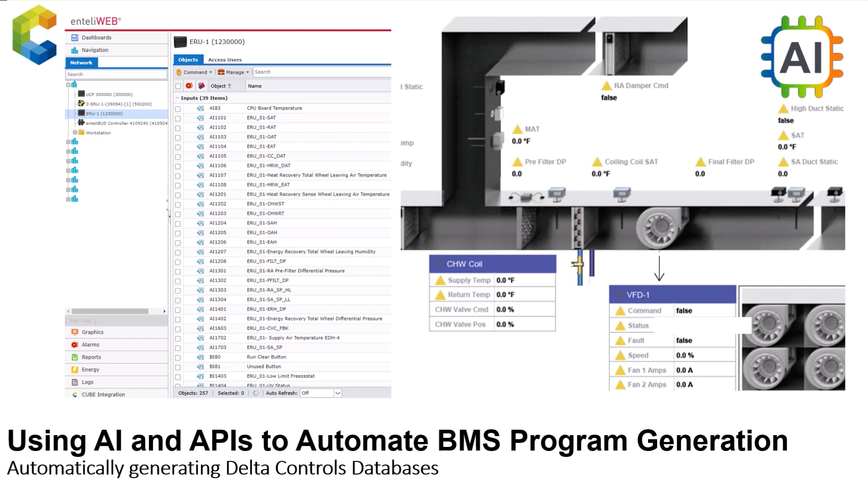The width and height of the screenshot is (868, 489).
Task: Open the Manage dropdown menu
Action: point(234,72)
